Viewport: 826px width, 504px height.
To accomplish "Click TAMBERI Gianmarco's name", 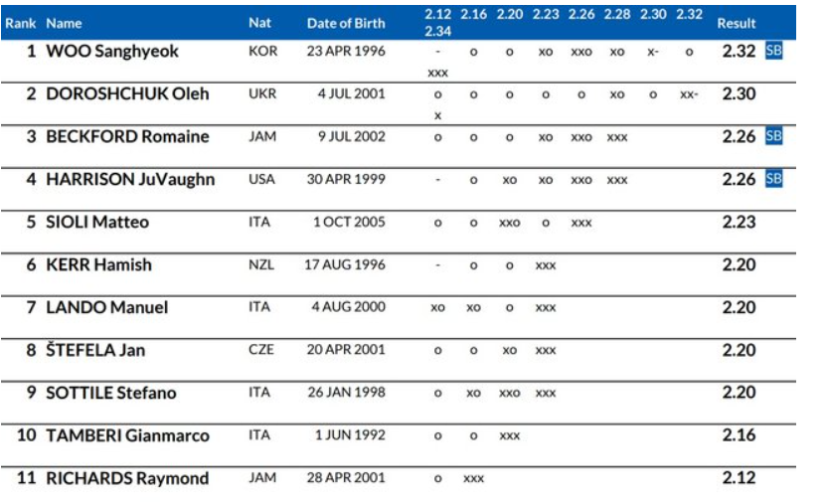I will pyautogui.click(x=127, y=435).
